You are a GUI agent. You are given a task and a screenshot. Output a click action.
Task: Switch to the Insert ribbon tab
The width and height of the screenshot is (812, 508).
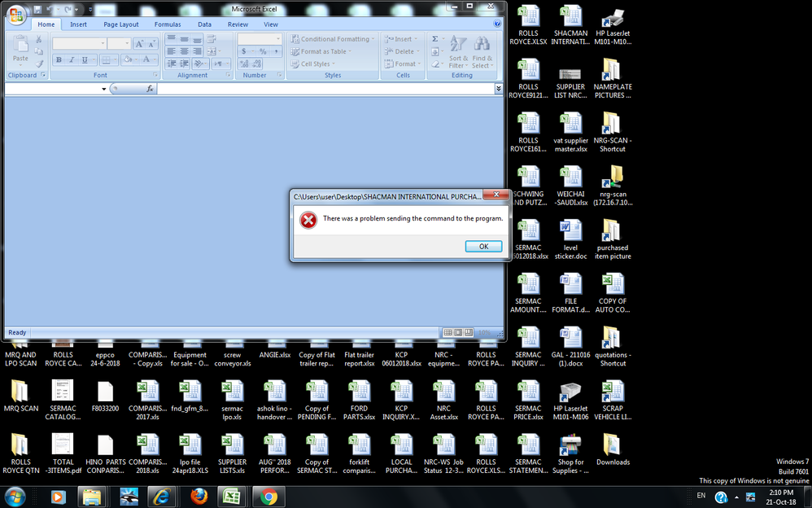[x=79, y=24]
